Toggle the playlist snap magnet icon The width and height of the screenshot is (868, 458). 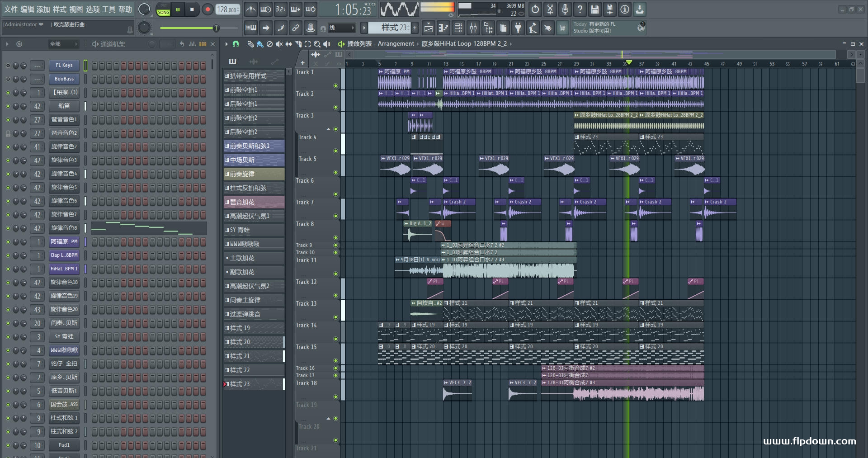tap(236, 44)
